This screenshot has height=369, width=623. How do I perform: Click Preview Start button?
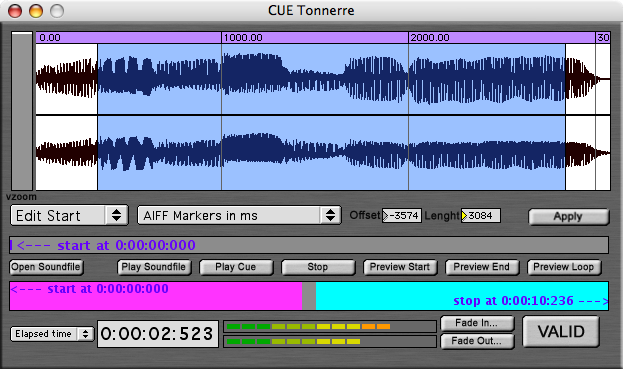(400, 267)
